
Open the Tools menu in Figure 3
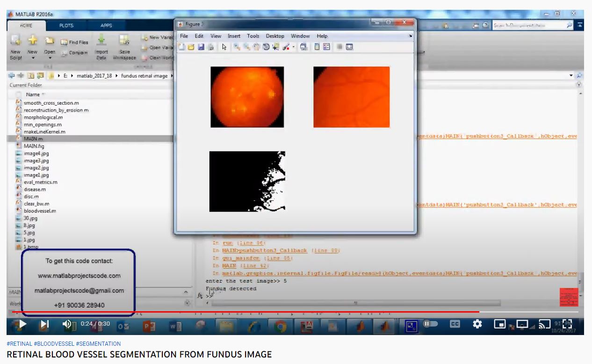(x=253, y=36)
